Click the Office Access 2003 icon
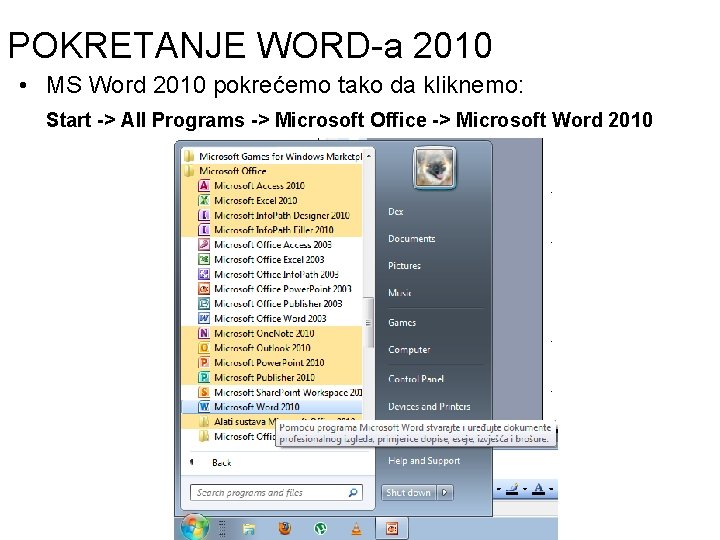Viewport: 720px width, 540px height. pos(204,245)
